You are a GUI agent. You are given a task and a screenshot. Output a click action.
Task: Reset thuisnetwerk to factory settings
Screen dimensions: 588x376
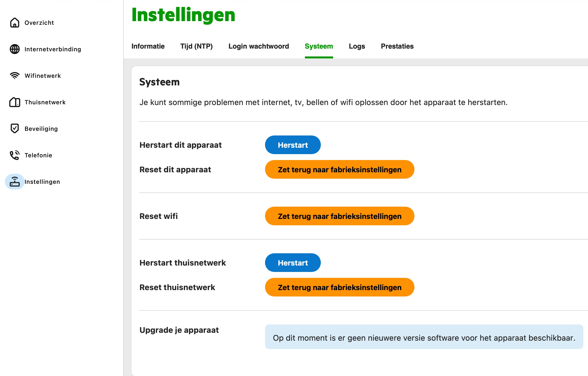coord(339,287)
